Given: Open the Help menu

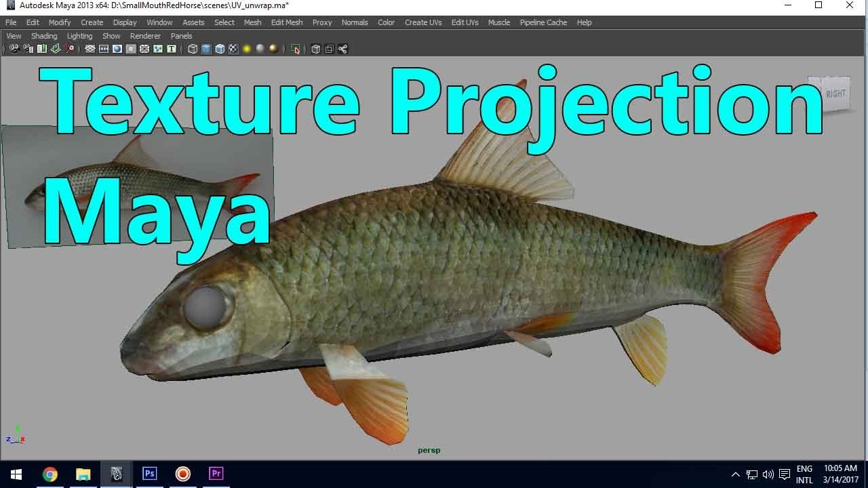Looking at the screenshot, I should (x=585, y=22).
